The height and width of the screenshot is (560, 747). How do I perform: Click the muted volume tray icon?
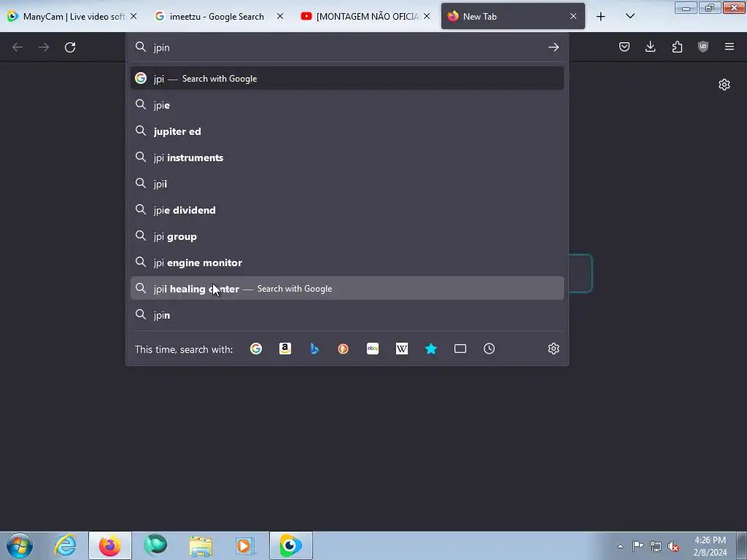(673, 546)
